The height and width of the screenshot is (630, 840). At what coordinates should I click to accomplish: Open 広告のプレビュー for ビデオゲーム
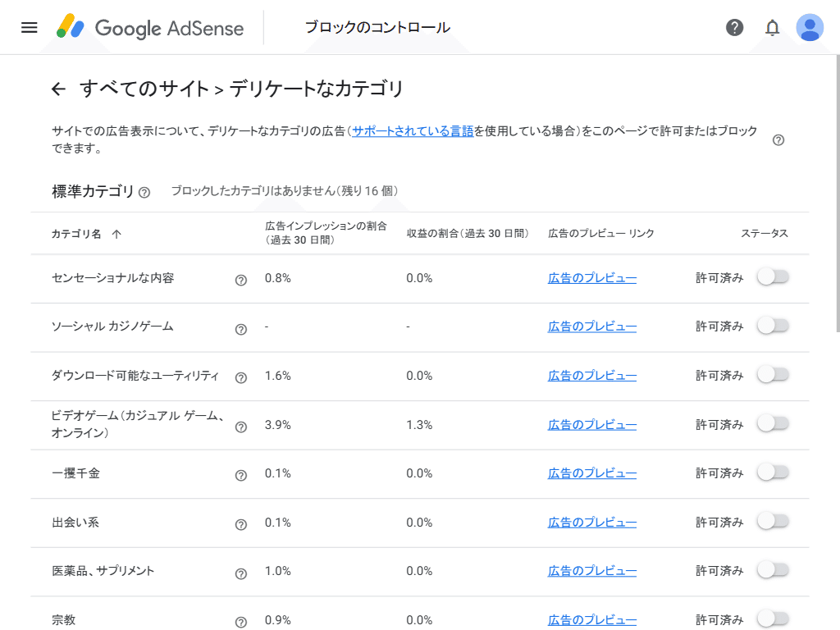click(x=592, y=425)
